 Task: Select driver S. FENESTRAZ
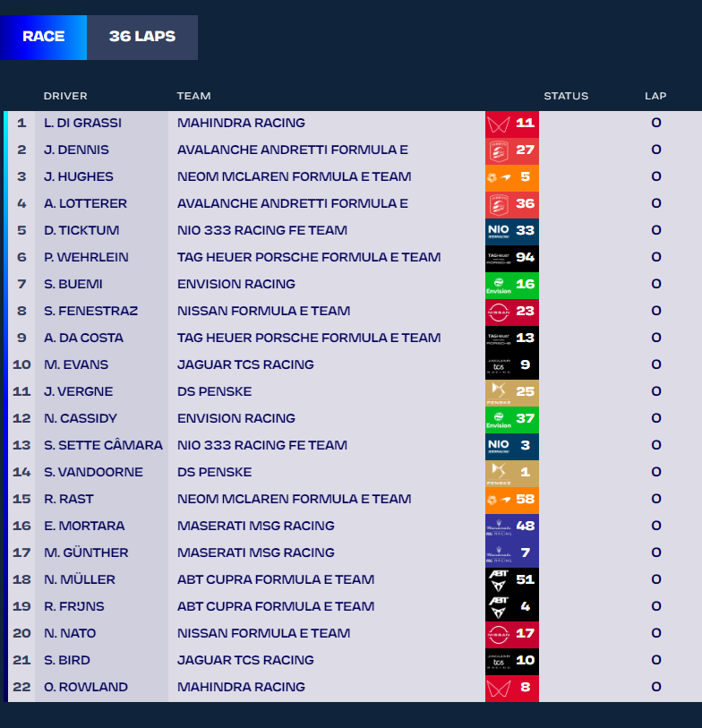pyautogui.click(x=91, y=311)
